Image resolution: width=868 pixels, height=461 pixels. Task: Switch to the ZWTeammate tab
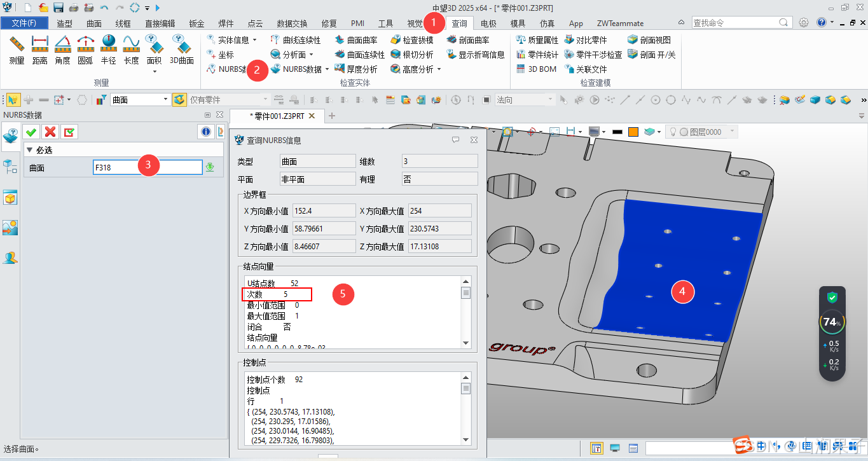point(620,24)
